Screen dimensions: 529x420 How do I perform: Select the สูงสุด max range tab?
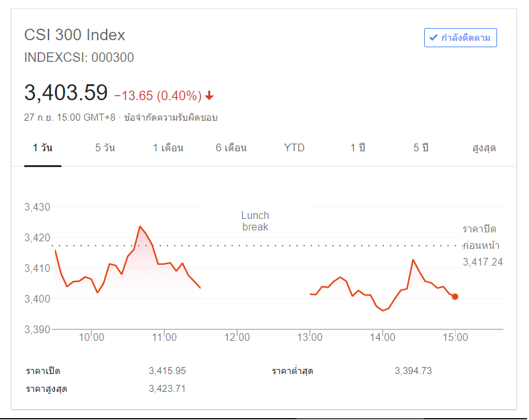[484, 148]
